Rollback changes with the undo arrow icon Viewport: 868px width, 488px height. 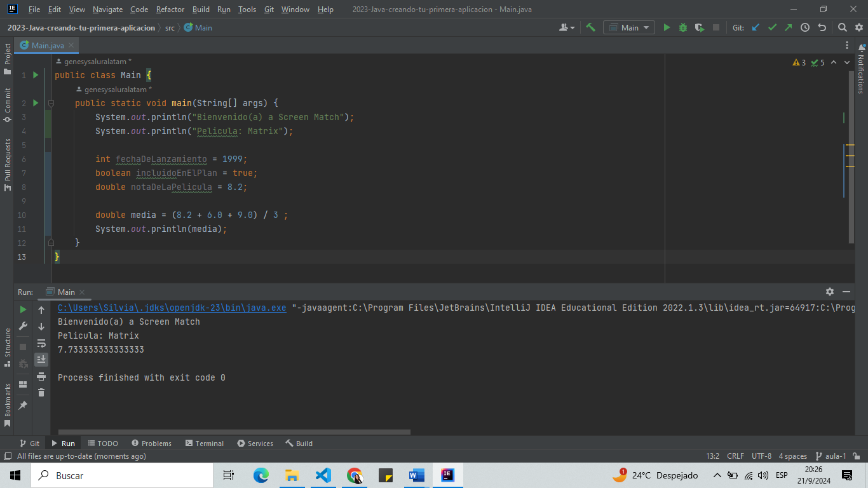(822, 27)
